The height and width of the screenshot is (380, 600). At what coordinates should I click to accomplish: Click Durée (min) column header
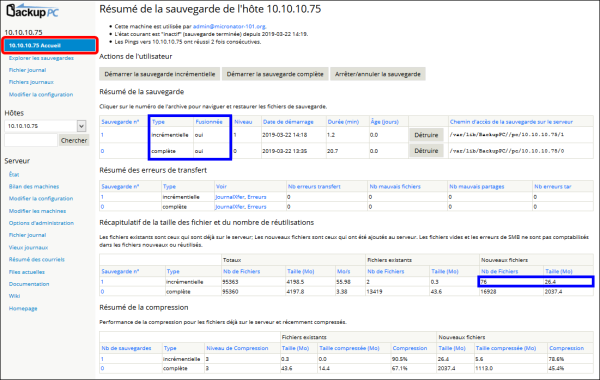(343, 122)
